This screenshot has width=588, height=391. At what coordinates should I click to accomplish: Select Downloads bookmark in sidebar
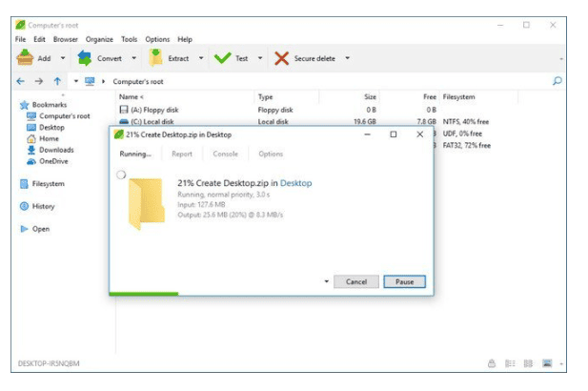pos(56,150)
